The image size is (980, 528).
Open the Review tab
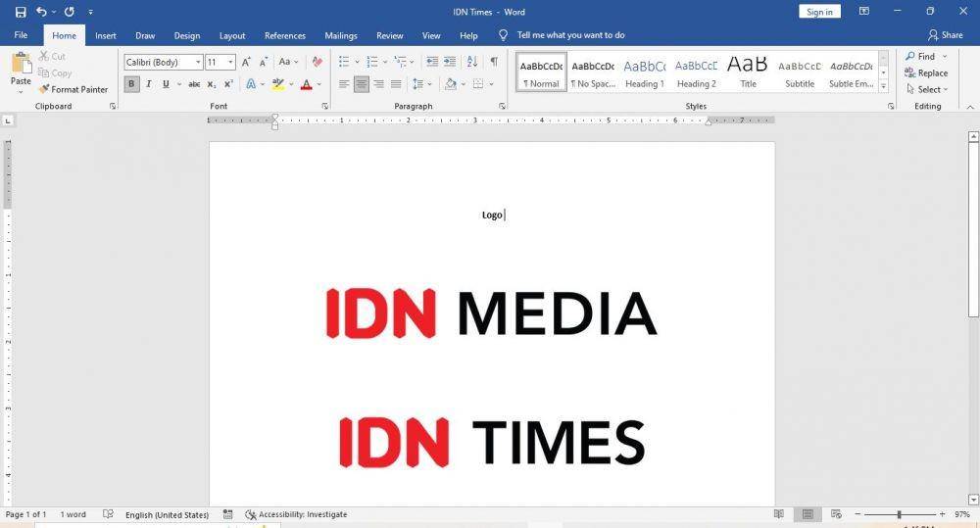(x=389, y=35)
